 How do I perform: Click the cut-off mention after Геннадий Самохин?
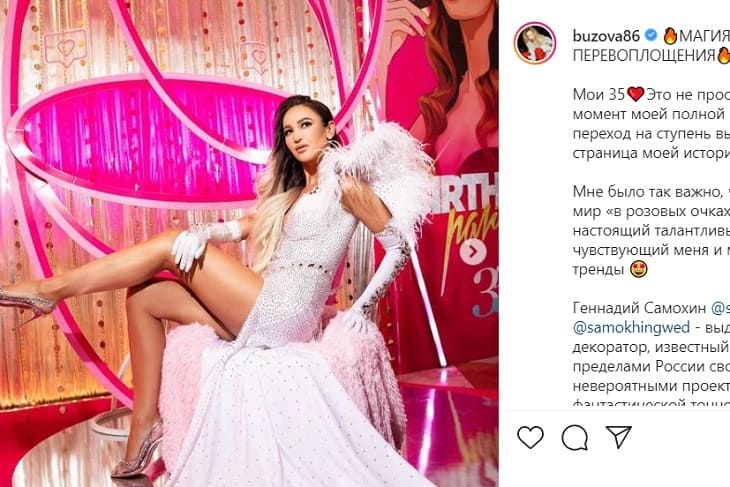click(x=721, y=308)
